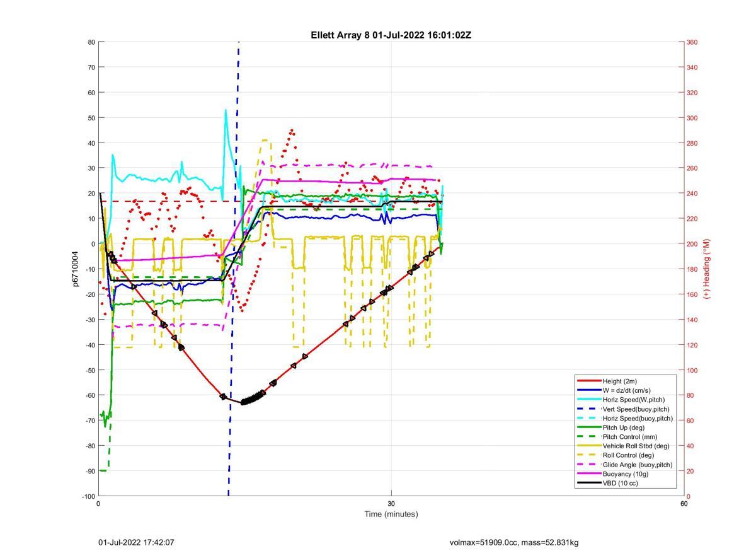Pick legend entry 'Vert Speed(buoy,pitch)'

(x=636, y=409)
